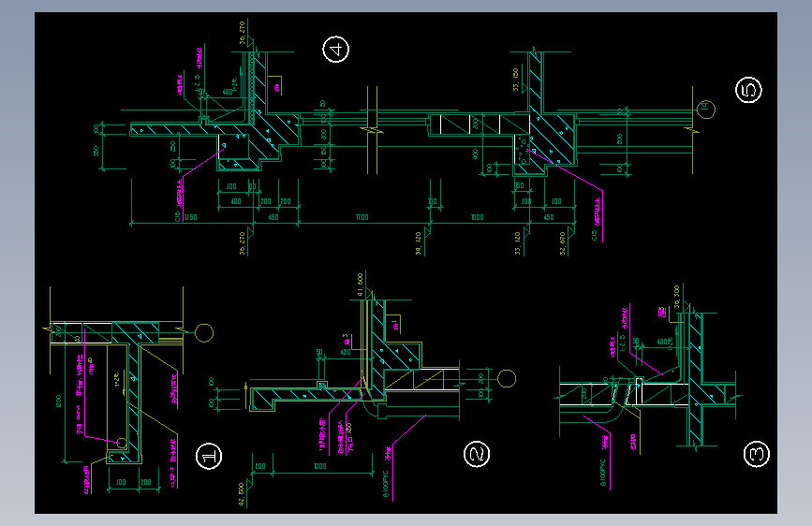The height and width of the screenshot is (526, 812).
Task: Select the circled detail number 2 marker
Action: [477, 454]
